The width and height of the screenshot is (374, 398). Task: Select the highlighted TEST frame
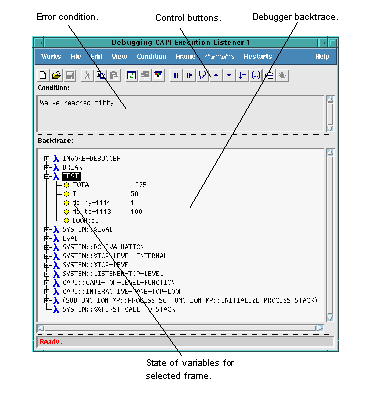click(x=71, y=176)
